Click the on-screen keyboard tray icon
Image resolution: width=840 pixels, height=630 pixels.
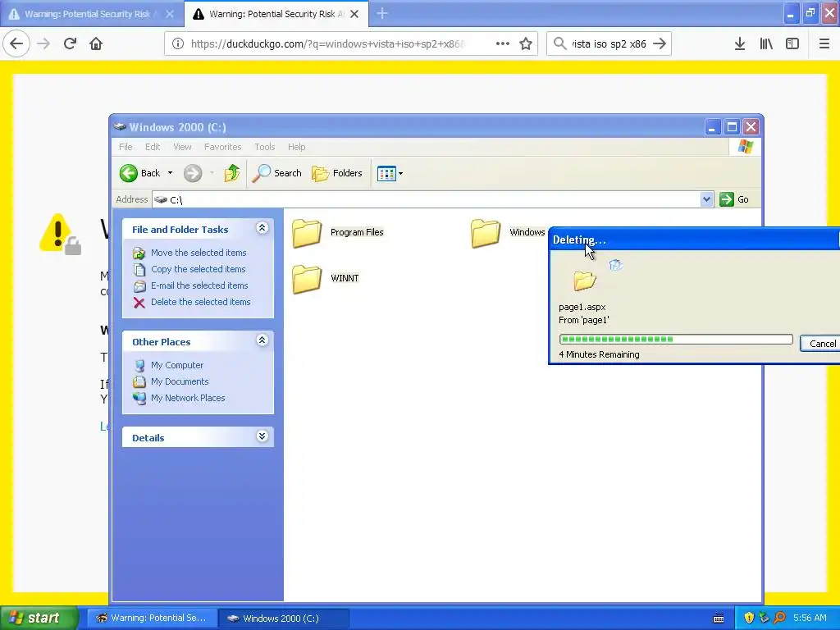719,619
